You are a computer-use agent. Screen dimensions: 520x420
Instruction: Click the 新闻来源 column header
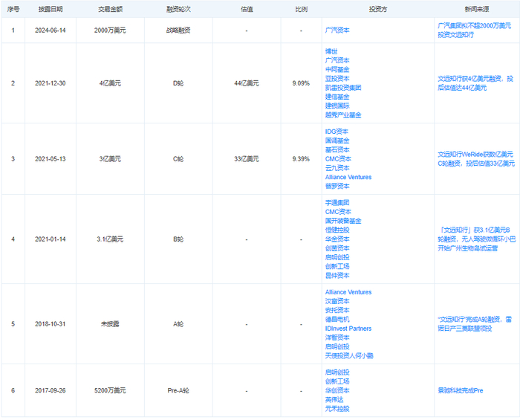(477, 9)
